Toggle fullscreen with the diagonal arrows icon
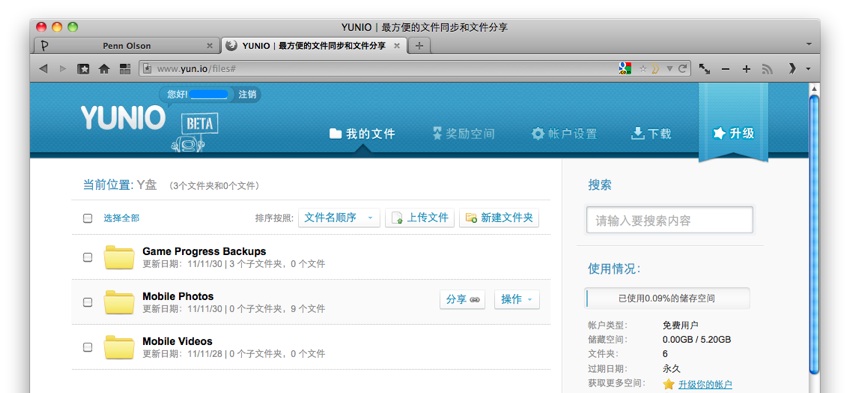 [x=704, y=69]
